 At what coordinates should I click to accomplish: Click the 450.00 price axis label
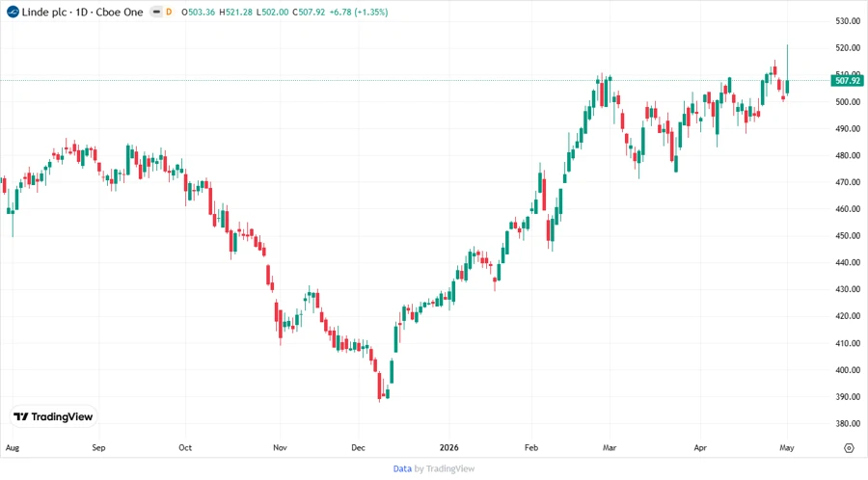pyautogui.click(x=848, y=235)
